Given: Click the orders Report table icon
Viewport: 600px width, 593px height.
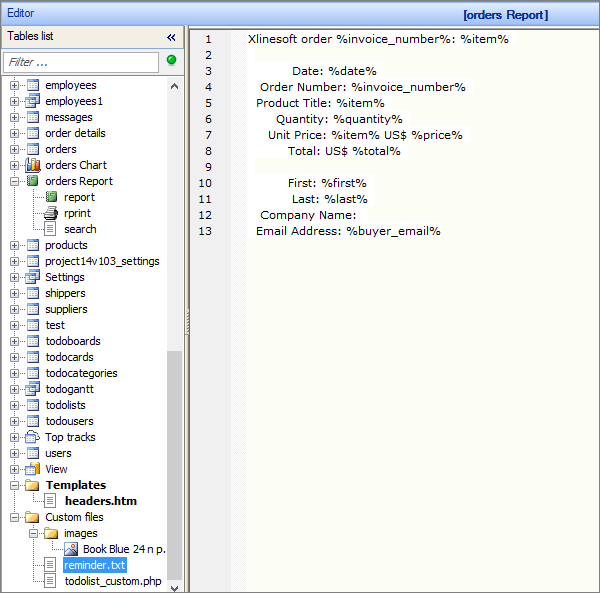Looking at the screenshot, I should coord(32,181).
